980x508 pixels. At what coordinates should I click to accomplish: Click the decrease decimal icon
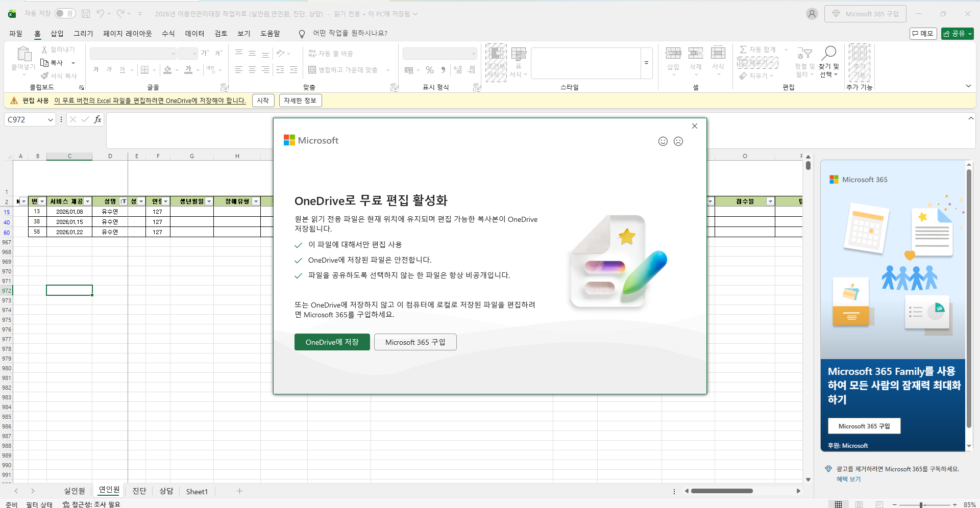pyautogui.click(x=471, y=70)
